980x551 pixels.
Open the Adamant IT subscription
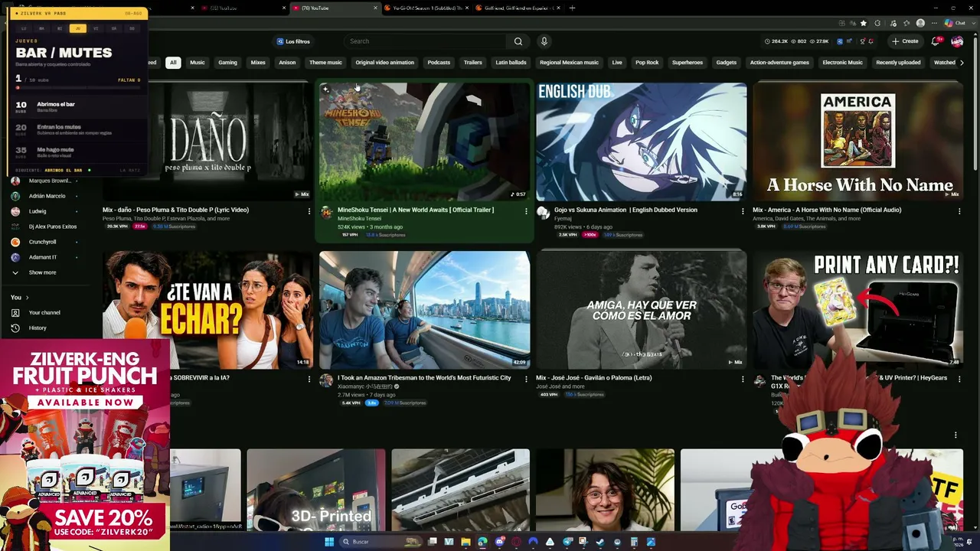tap(43, 257)
